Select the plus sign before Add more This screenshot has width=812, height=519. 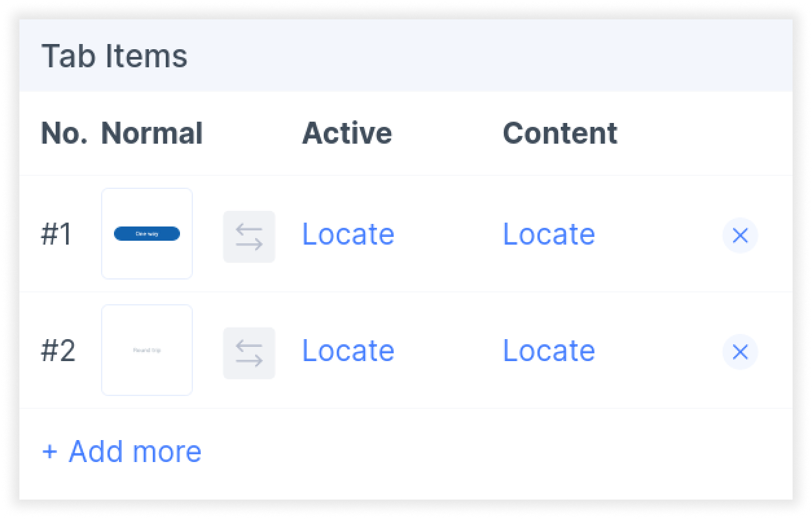click(x=49, y=452)
